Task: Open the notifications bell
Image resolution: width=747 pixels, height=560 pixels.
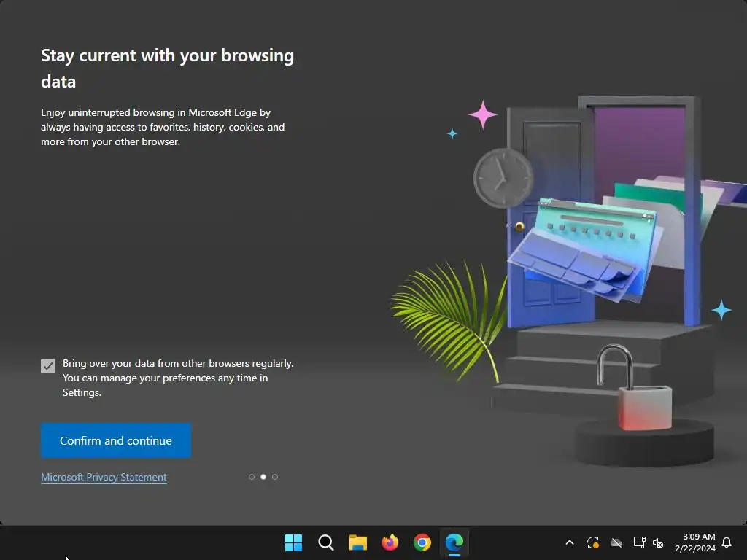Action: 727,542
